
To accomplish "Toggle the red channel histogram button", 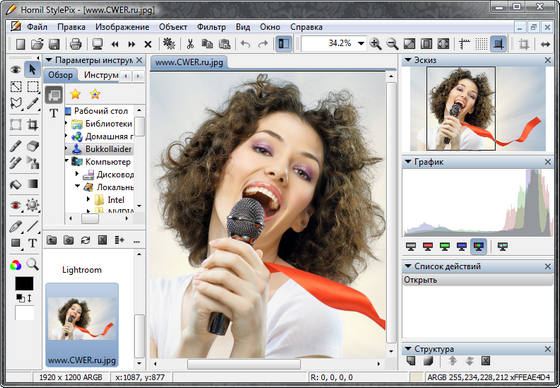I will tap(428, 246).
